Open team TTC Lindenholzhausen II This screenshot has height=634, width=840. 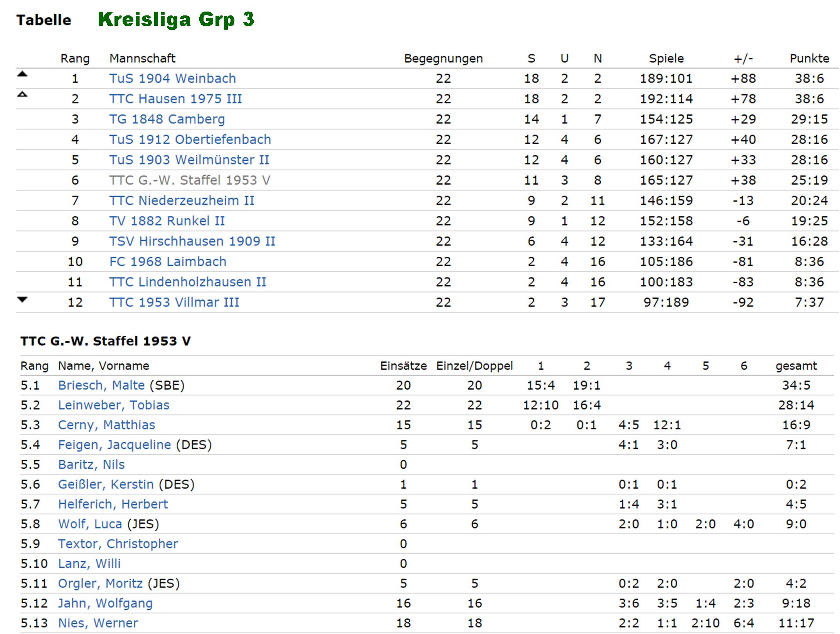tap(188, 283)
